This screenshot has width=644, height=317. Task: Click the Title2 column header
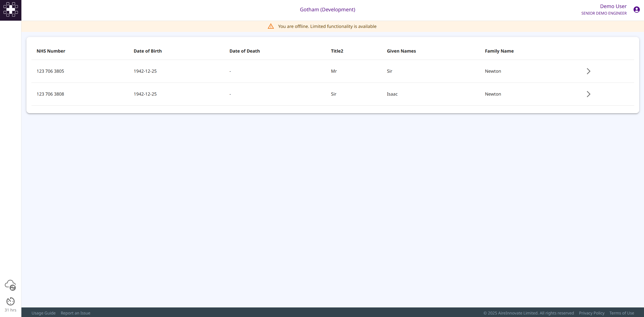pos(337,51)
